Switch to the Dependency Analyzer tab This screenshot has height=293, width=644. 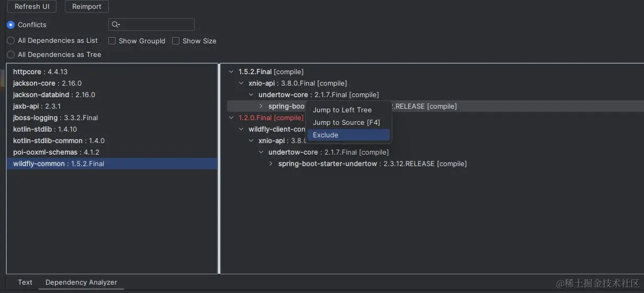click(81, 282)
